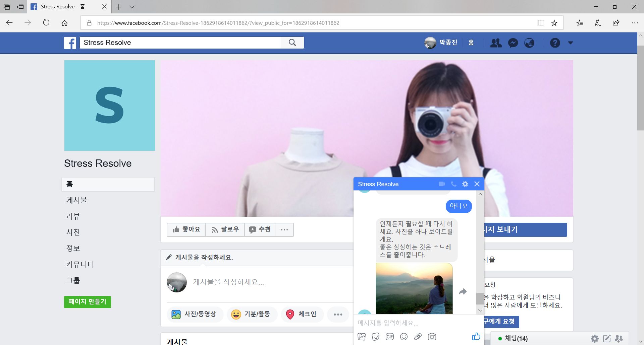Image resolution: width=644 pixels, height=345 pixels.
Task: Start a voice call in chat window
Action: click(x=454, y=184)
